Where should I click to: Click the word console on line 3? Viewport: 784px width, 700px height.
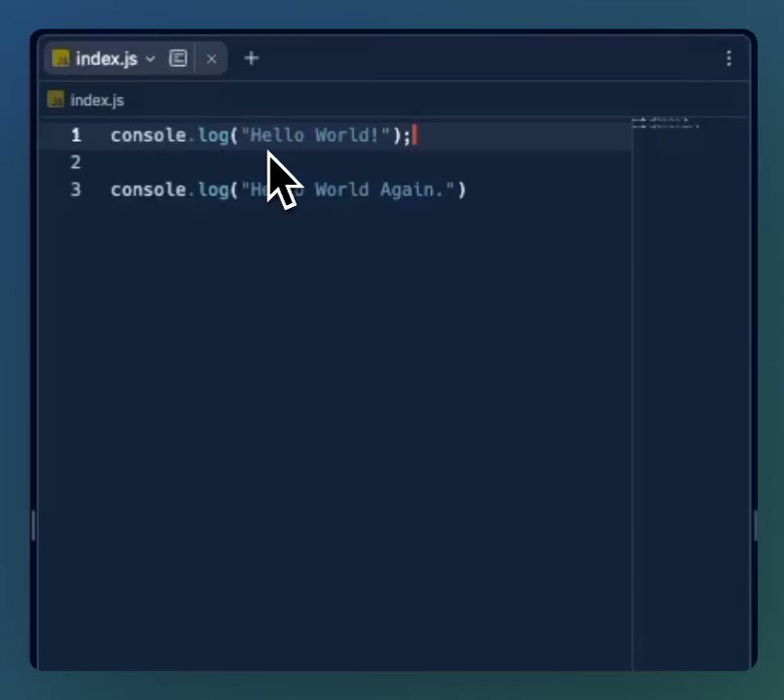(148, 190)
